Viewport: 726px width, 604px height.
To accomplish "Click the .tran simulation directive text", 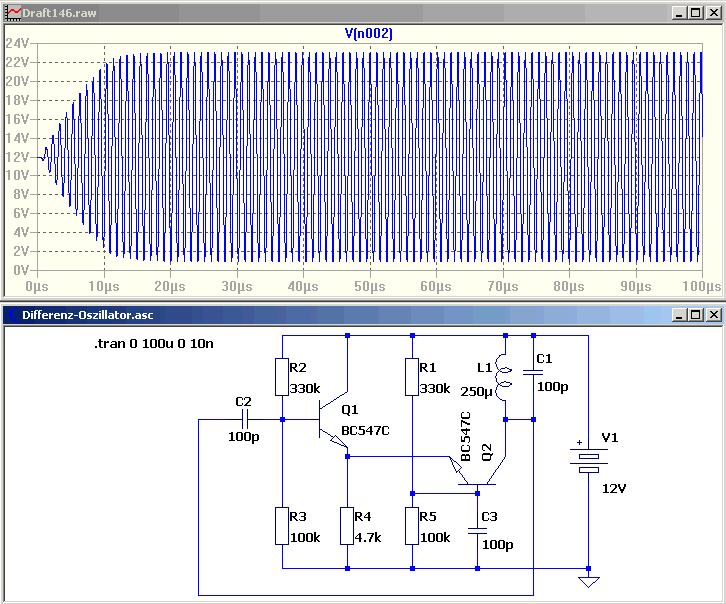I will click(x=154, y=343).
